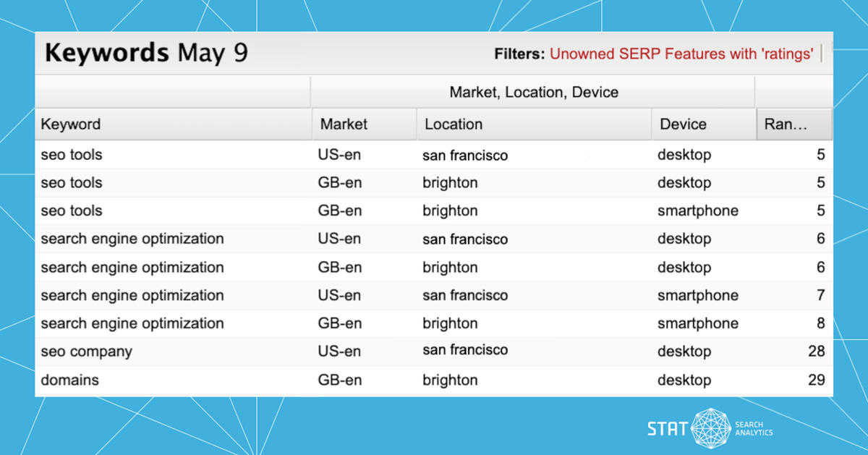Select the 'Market, Location, Device' group header

click(534, 92)
